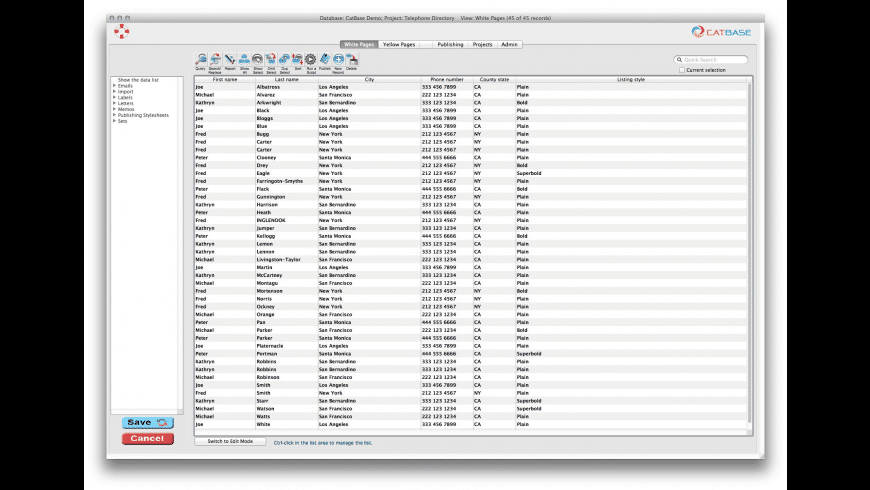Expand the Emails tree item
This screenshot has width=870, height=490.
point(115,85)
